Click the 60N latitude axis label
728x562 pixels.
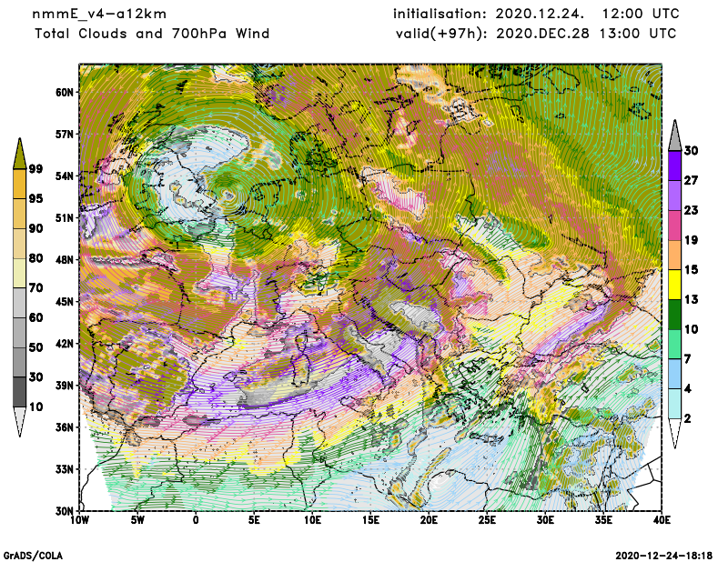click(65, 92)
